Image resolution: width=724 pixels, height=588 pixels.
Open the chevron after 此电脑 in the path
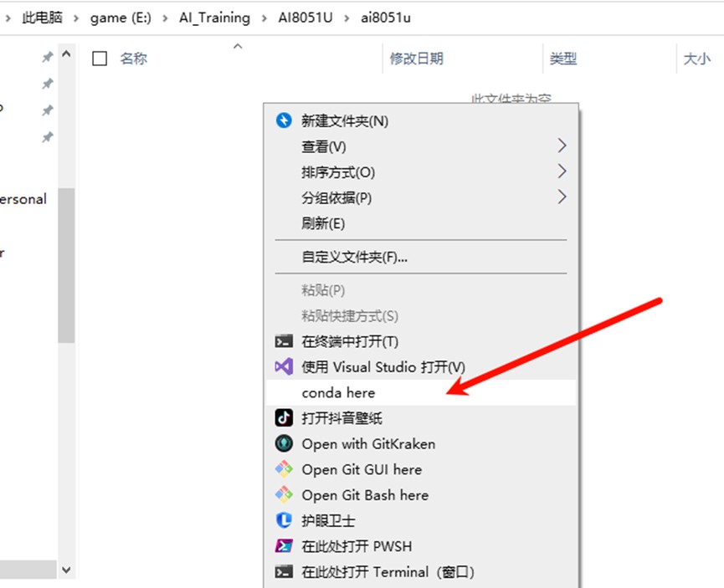click(x=76, y=18)
